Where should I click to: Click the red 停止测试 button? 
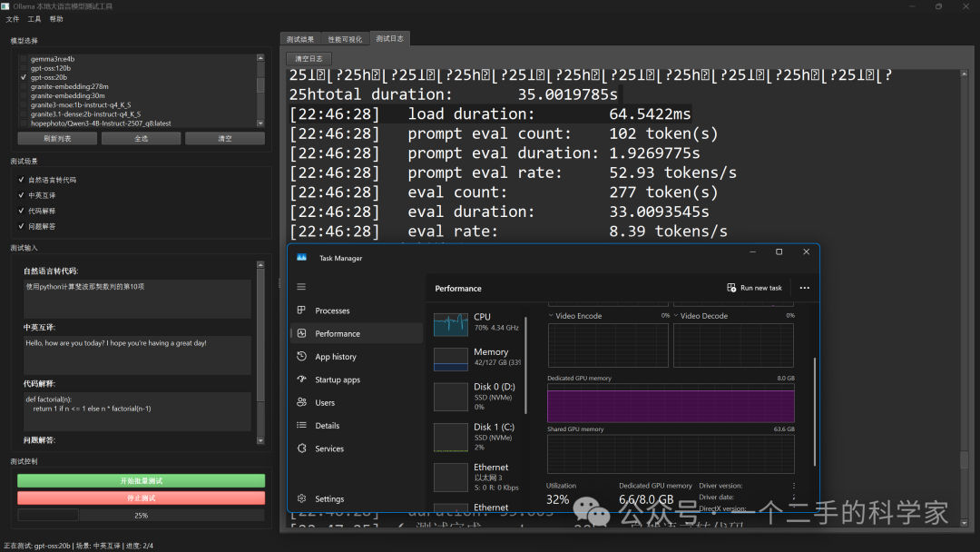coord(142,498)
